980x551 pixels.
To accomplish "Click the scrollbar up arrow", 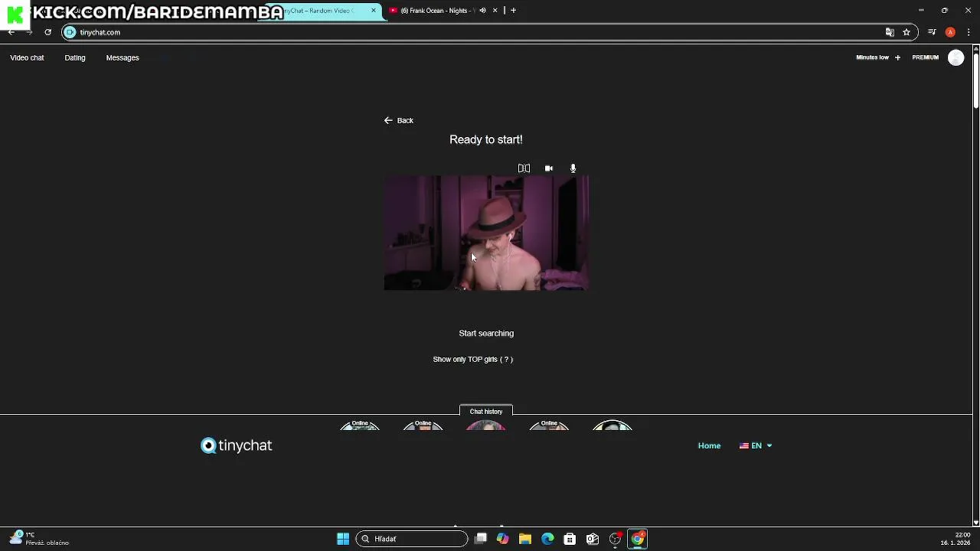I will tap(975, 48).
